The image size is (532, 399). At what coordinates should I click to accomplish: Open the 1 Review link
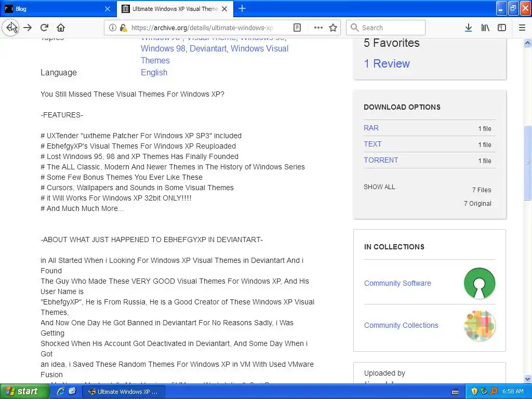coord(387,63)
